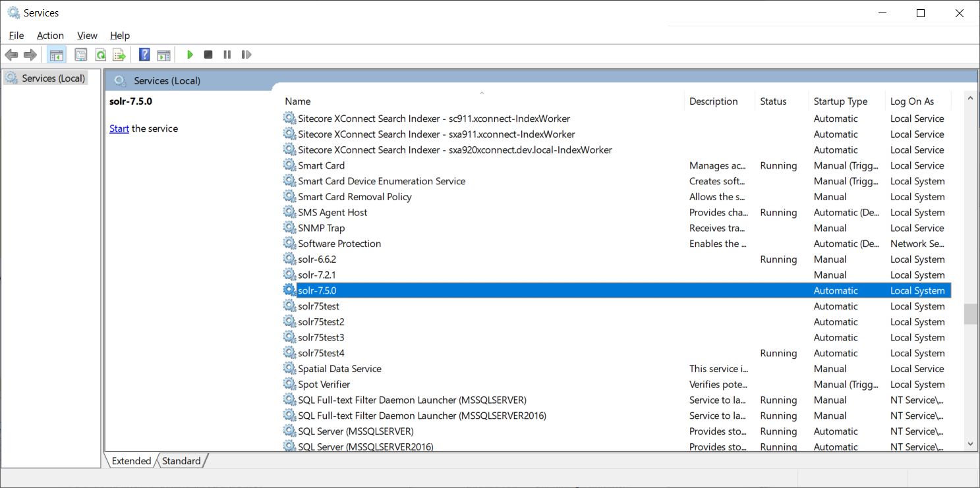
Task: Toggle Show/Hide Action Pane icon
Action: point(163,55)
